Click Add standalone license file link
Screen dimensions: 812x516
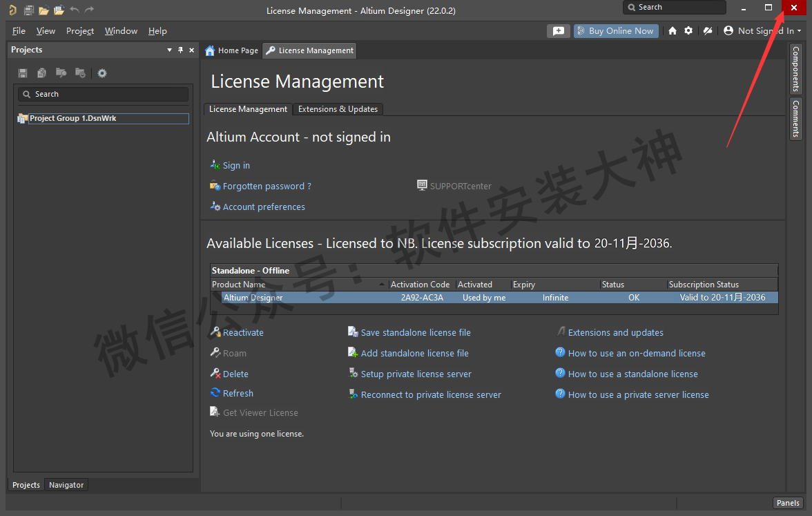414,353
